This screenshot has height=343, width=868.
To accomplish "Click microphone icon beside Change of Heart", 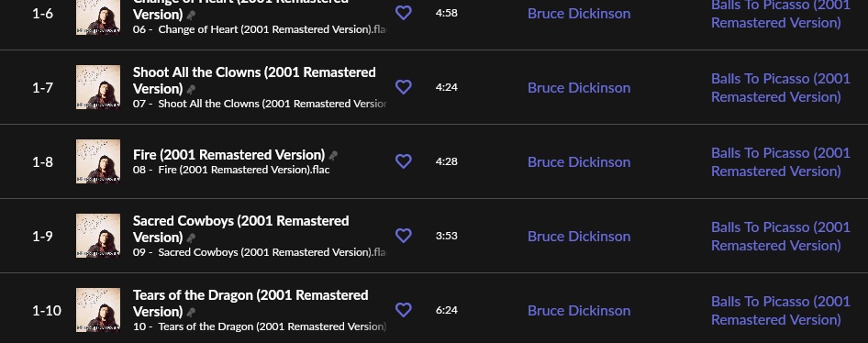I will click(x=191, y=16).
